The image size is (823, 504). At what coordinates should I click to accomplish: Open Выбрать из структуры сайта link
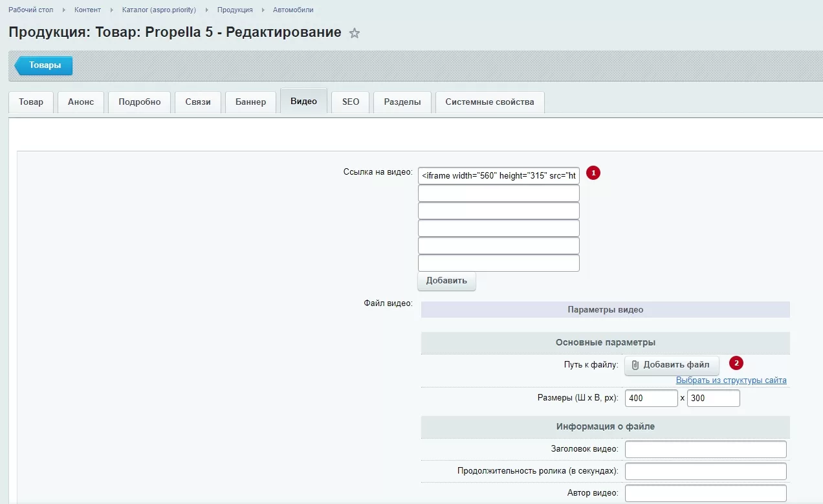[x=731, y=380]
